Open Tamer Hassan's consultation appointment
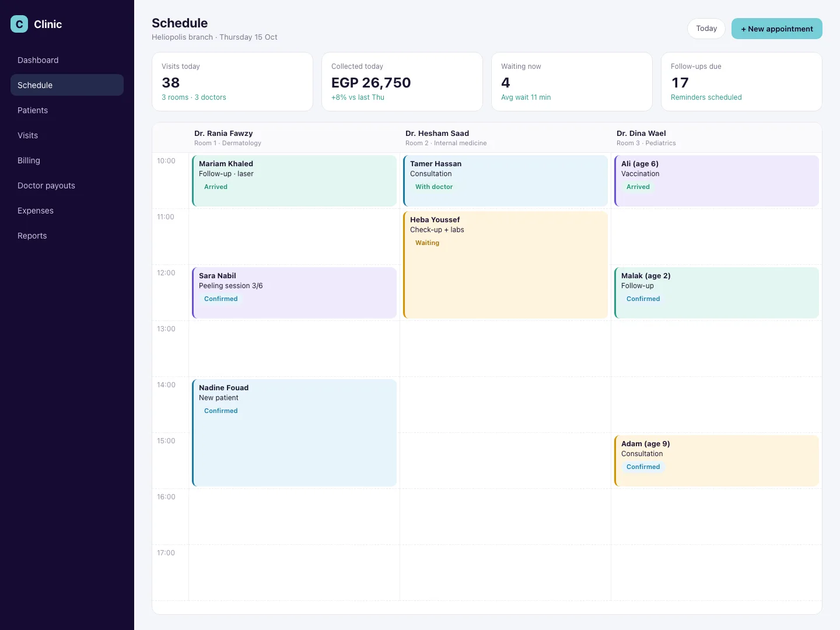Screen dimensions: 840x630 pyautogui.click(x=505, y=181)
